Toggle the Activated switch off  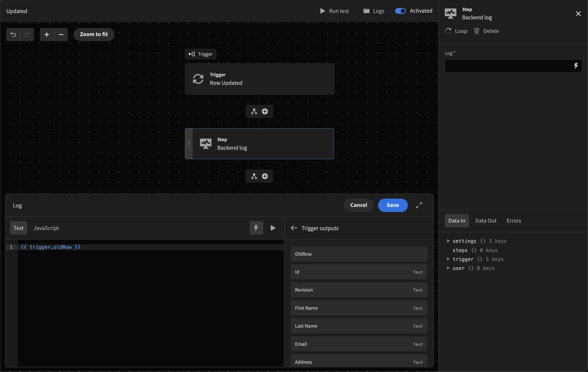pyautogui.click(x=400, y=11)
